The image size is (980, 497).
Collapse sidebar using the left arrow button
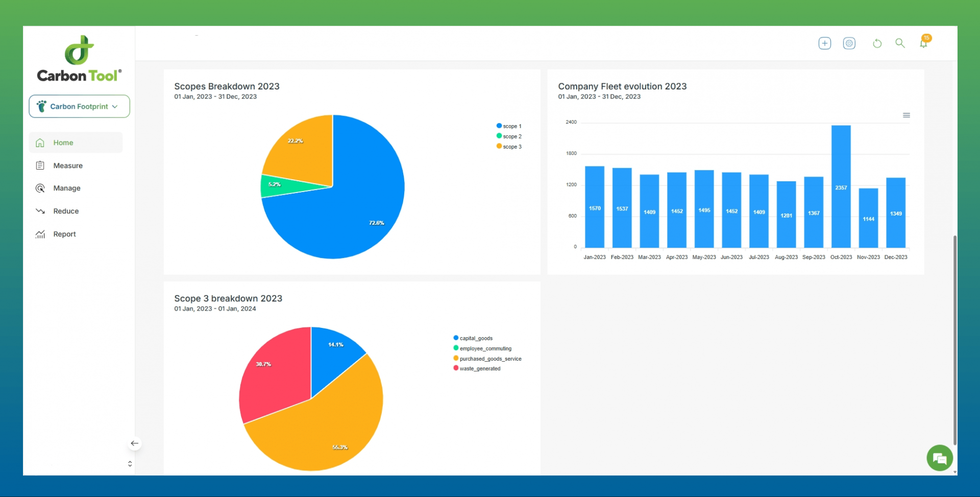click(x=135, y=443)
